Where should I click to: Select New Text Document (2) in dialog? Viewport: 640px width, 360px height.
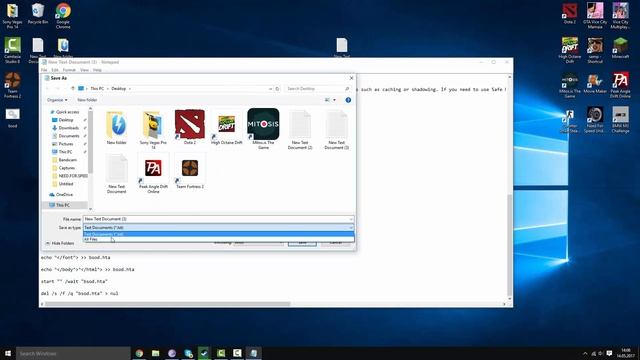[x=300, y=129]
